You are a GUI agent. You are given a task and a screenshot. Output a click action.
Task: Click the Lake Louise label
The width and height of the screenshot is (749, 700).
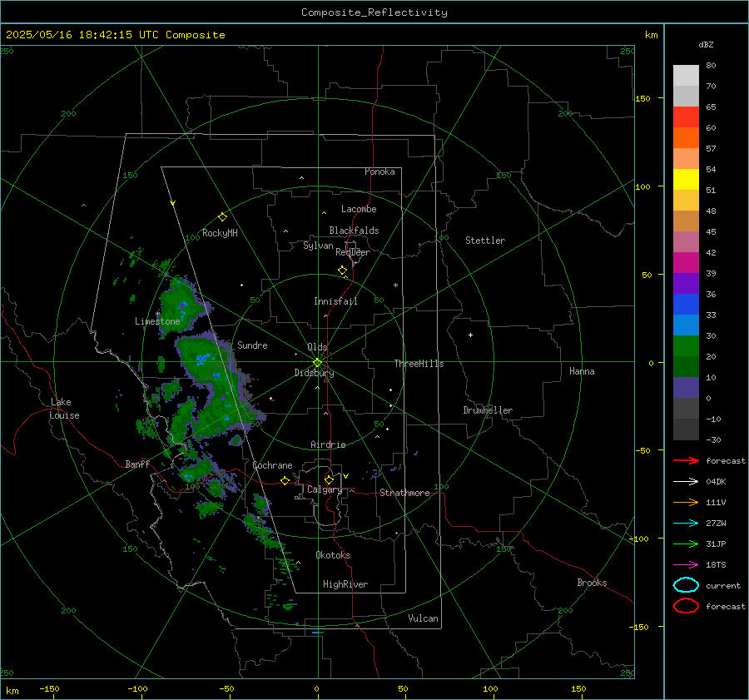click(x=64, y=409)
